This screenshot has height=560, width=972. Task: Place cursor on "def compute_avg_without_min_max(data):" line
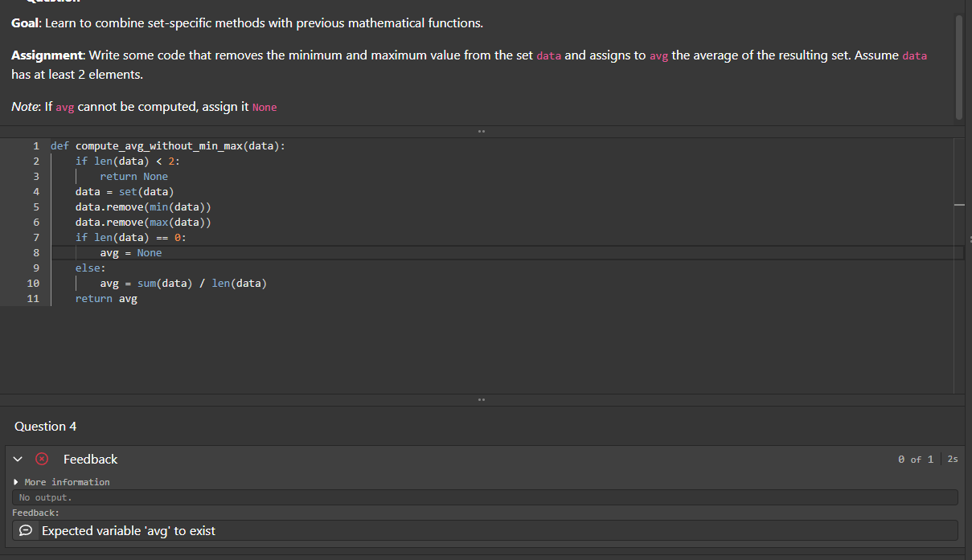tap(167, 146)
